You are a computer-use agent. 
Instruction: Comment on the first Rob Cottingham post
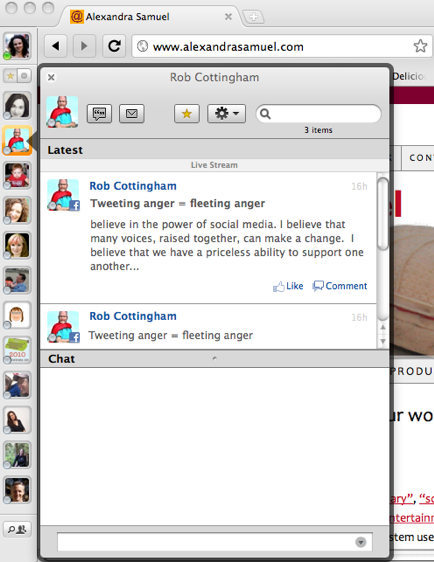click(x=340, y=286)
